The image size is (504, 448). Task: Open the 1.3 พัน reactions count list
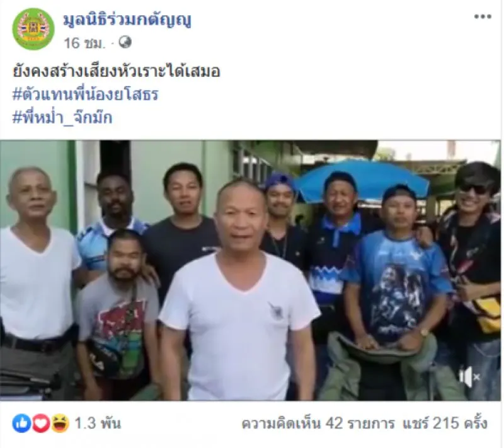(x=98, y=423)
